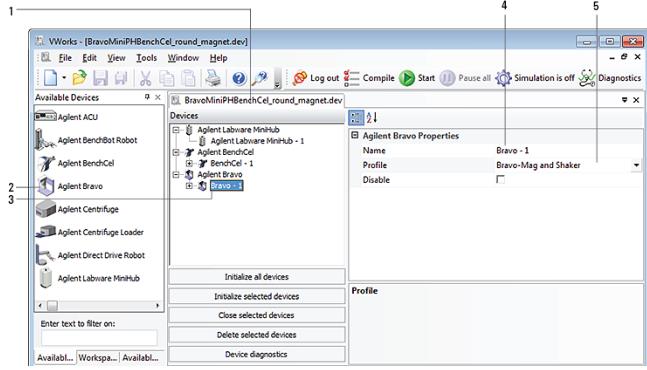Click Initialize selected devices button

coord(257,296)
